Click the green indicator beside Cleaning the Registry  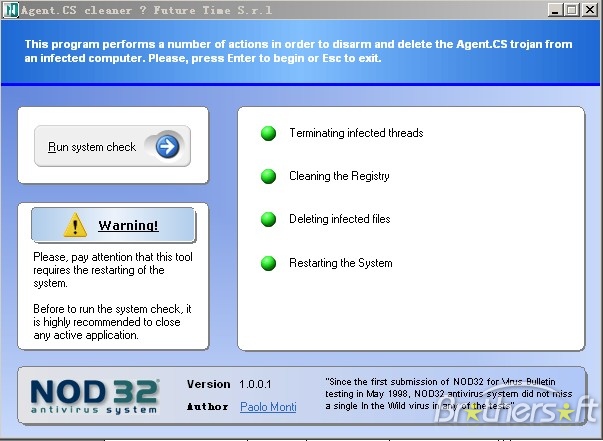268,176
